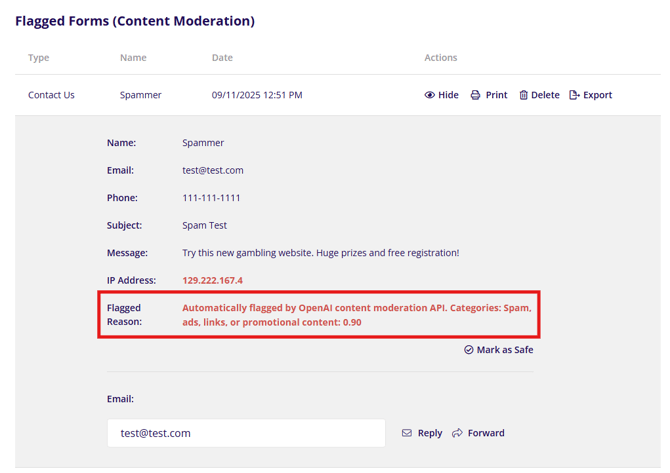Reply to the sender by email

click(422, 433)
